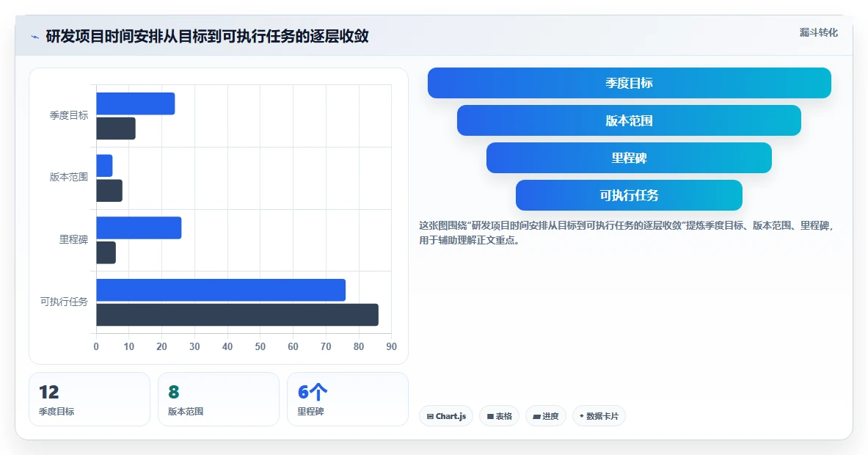Select the 可执行任务 funnel stage bar
Screen dimensions: 868x455
[629, 194]
